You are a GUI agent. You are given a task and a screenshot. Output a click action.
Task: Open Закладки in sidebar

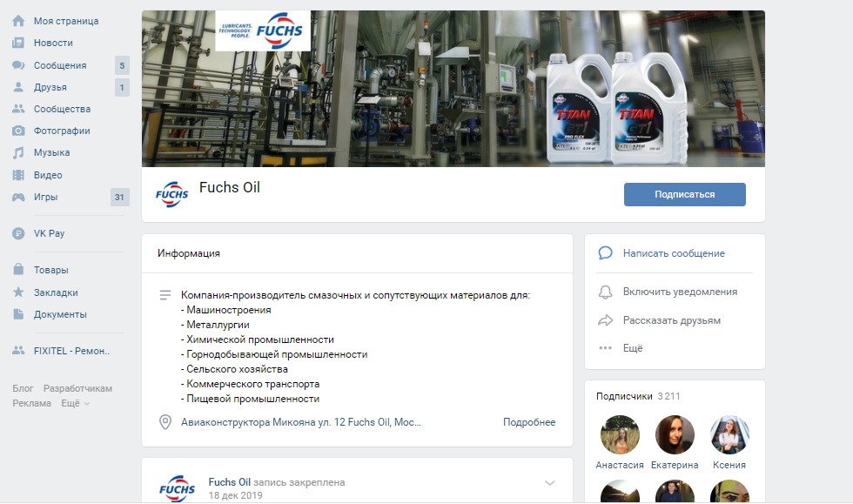[x=56, y=292]
